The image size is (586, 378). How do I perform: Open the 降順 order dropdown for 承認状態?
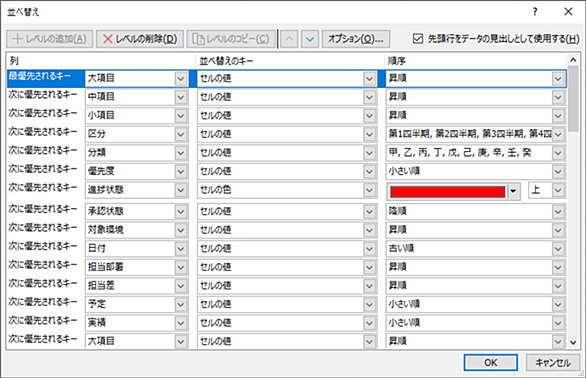(558, 212)
